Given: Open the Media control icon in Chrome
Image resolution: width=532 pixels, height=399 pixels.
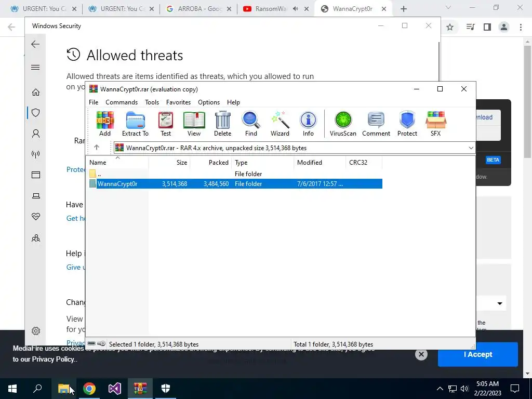Looking at the screenshot, I should click(x=471, y=27).
